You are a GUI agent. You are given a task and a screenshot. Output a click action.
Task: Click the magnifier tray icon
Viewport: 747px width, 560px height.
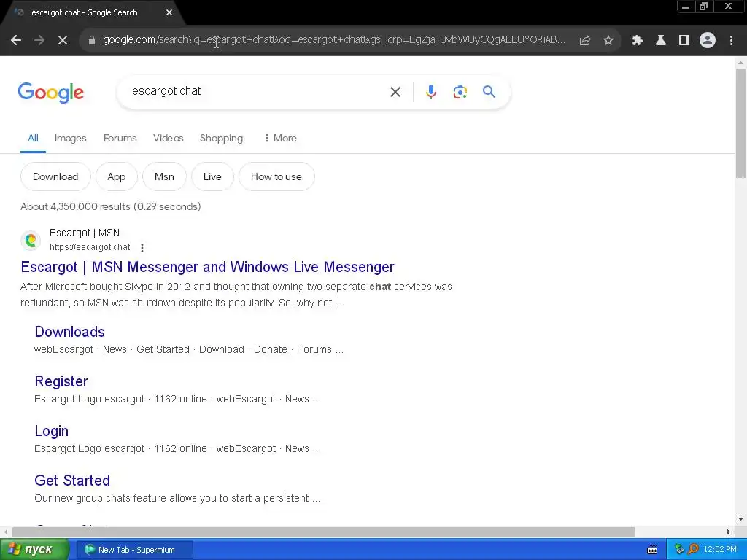(693, 550)
